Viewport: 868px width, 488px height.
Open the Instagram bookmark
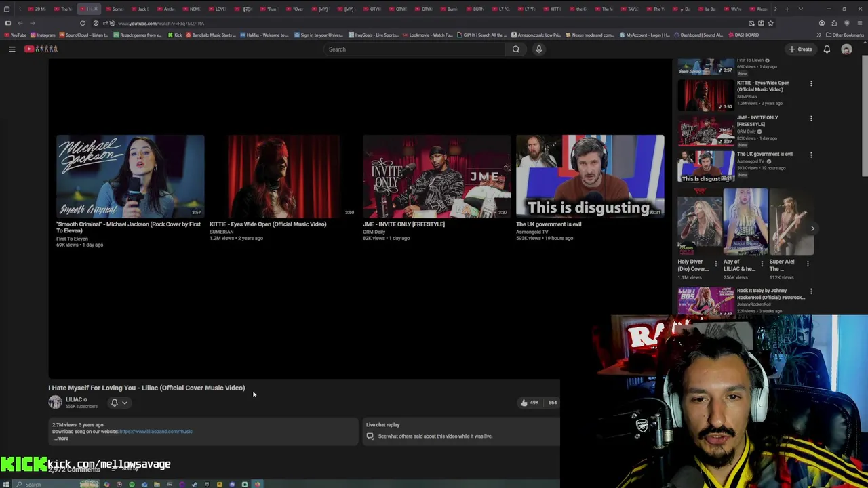point(42,35)
